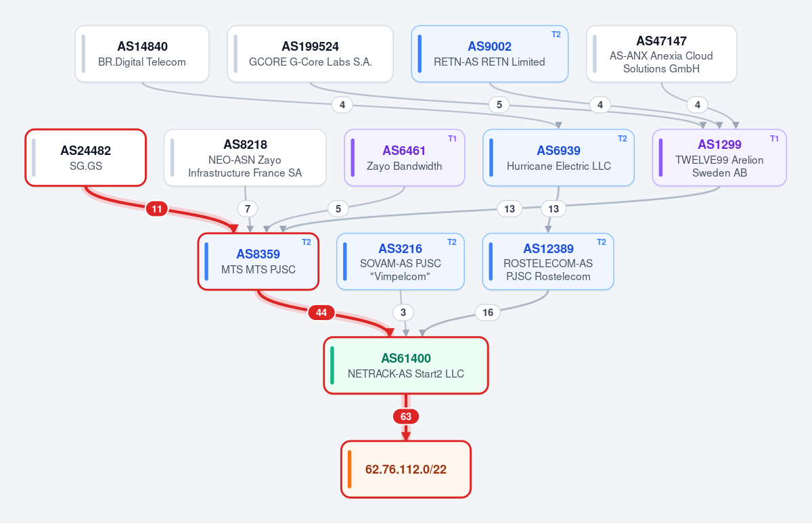This screenshot has height=523, width=812.
Task: Click the edge label 16 from Rostelecom
Action: (x=488, y=313)
